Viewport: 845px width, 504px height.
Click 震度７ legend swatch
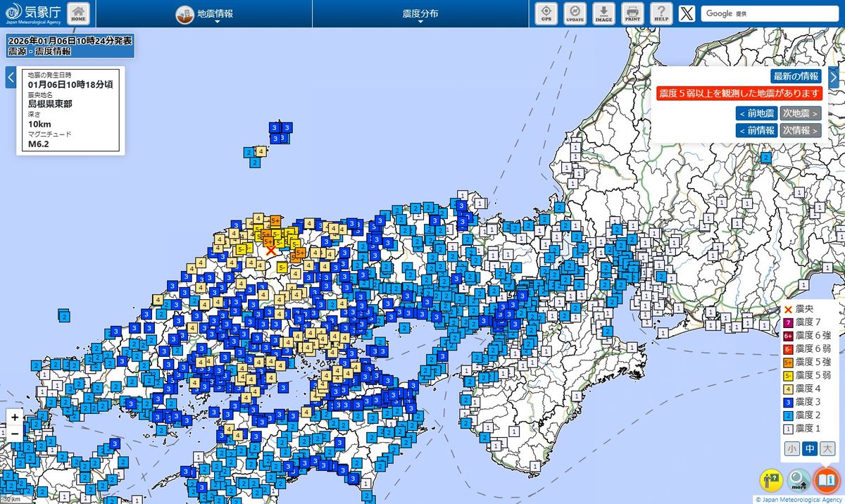pos(789,323)
